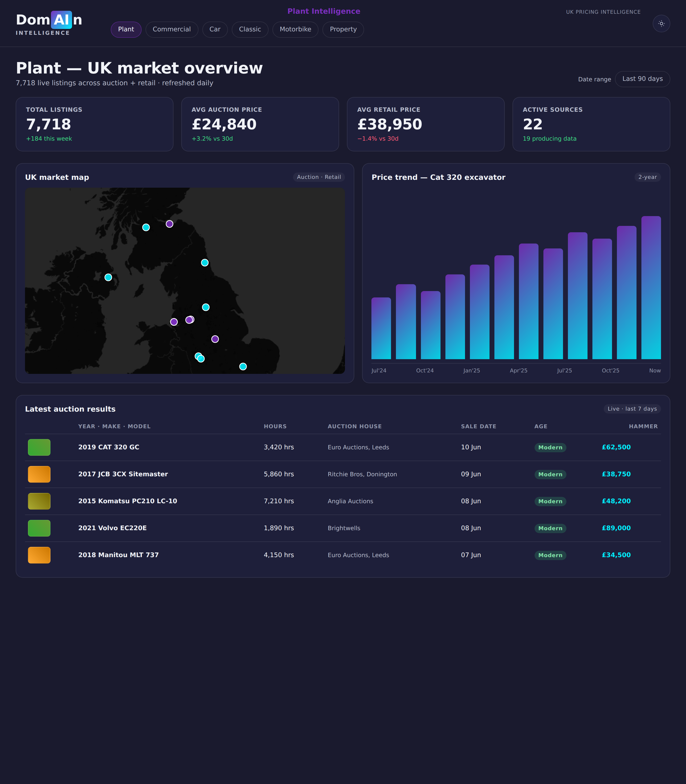The width and height of the screenshot is (686, 784).
Task: Sort by the HOURS column header
Action: click(275, 427)
